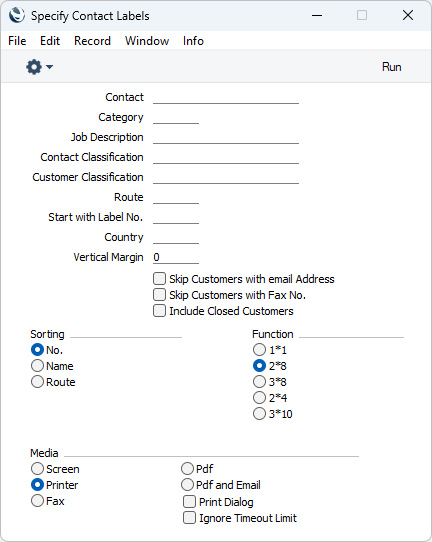432x542 pixels.
Task: Focus the Vertical Margin field
Action: click(x=176, y=257)
